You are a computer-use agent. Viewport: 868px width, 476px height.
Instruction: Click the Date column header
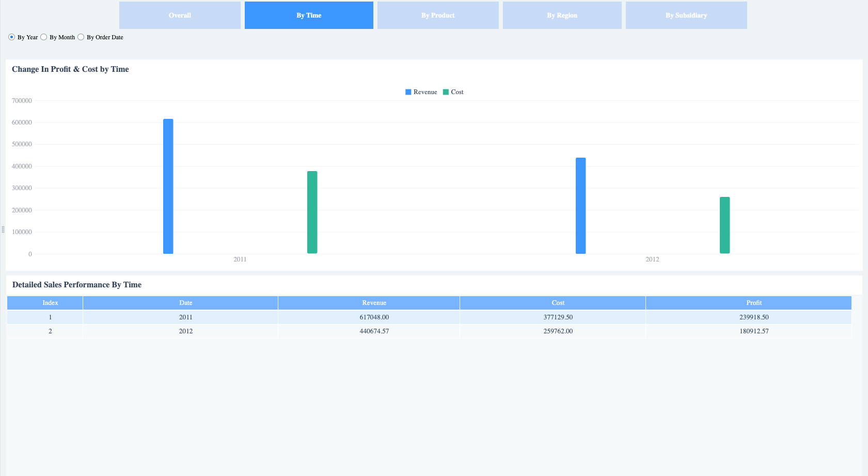coord(185,303)
